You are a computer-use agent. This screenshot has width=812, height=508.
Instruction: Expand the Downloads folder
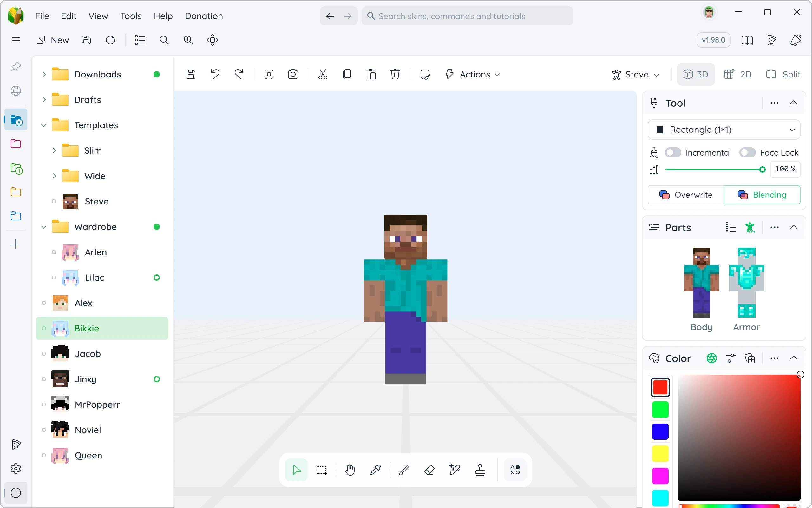(x=44, y=74)
